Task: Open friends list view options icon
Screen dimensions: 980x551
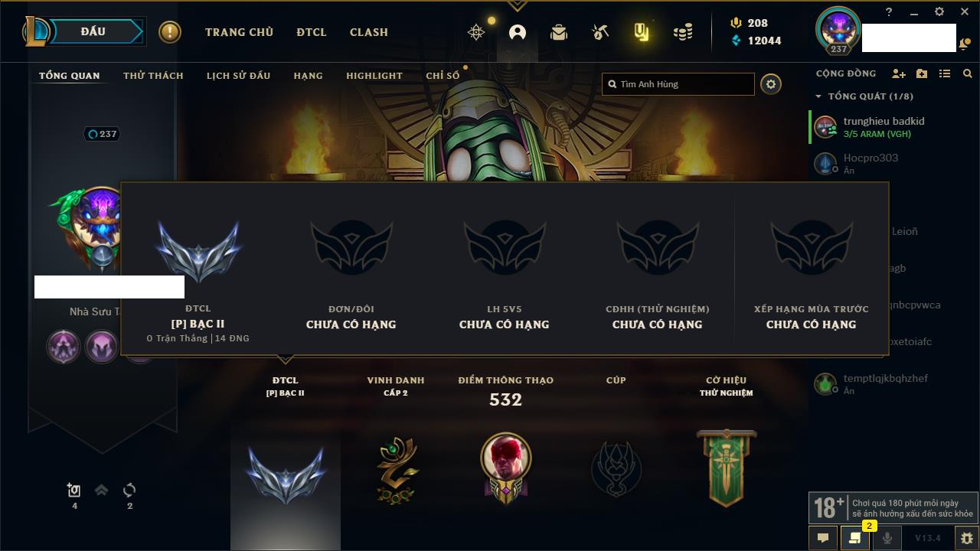Action: point(945,73)
